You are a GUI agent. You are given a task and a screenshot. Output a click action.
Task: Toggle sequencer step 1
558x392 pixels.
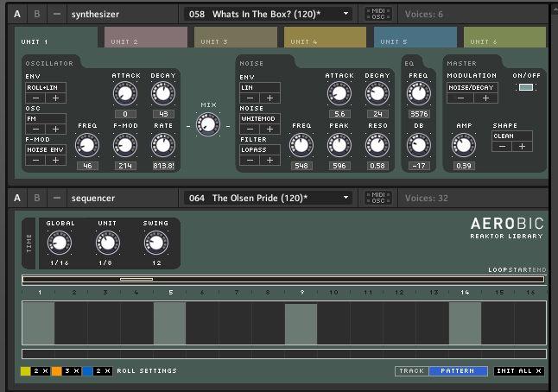coord(38,323)
